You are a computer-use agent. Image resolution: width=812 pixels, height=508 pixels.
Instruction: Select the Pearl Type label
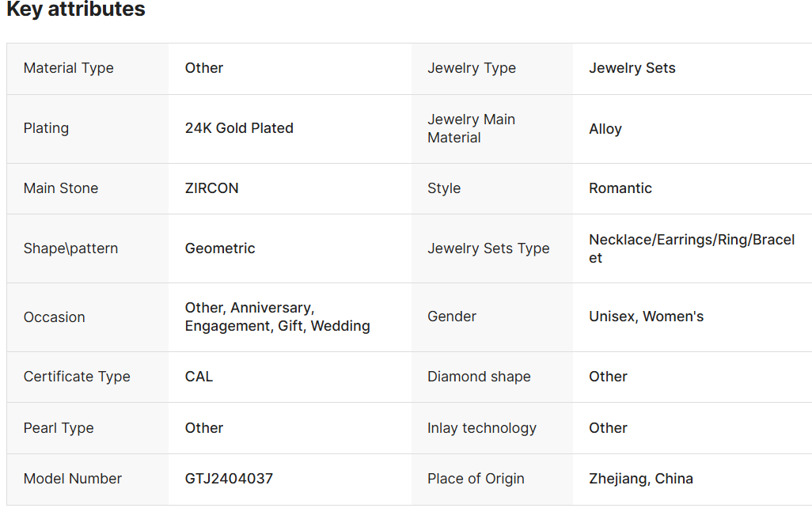[x=59, y=428]
